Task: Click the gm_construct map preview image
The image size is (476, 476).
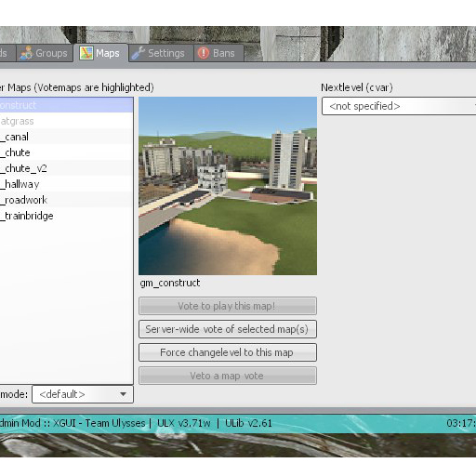Action: coord(228,186)
